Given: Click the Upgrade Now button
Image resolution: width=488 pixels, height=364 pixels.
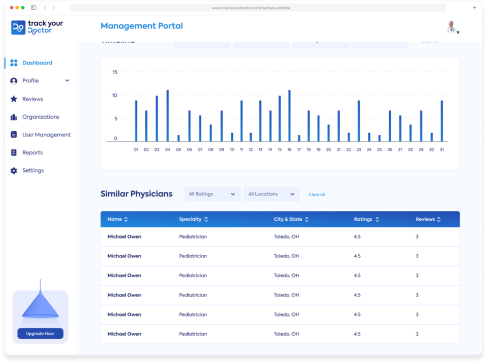Looking at the screenshot, I should click(x=40, y=333).
